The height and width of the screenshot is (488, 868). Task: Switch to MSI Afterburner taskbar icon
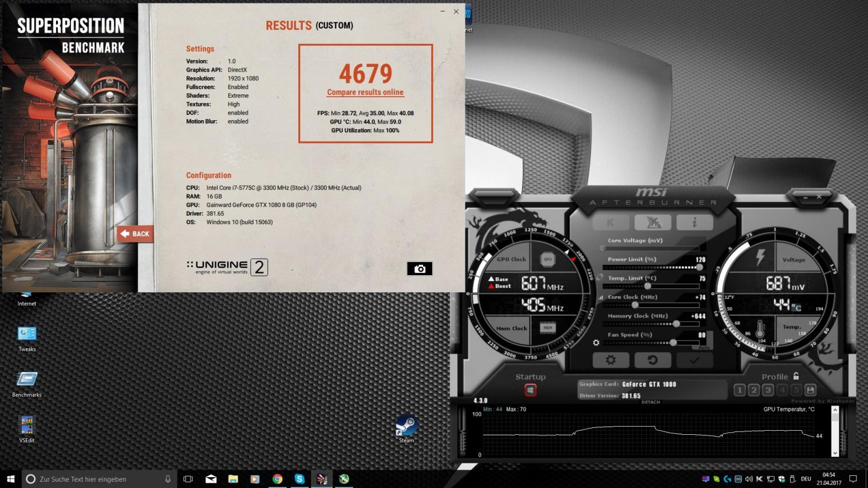[322, 479]
